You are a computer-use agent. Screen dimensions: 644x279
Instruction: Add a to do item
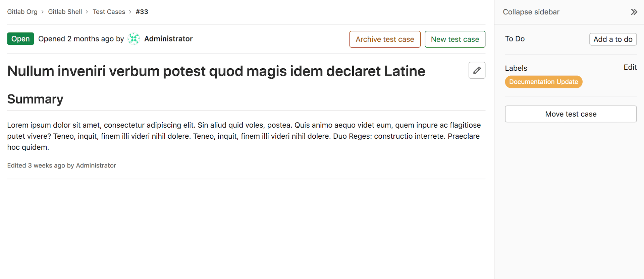coord(613,39)
